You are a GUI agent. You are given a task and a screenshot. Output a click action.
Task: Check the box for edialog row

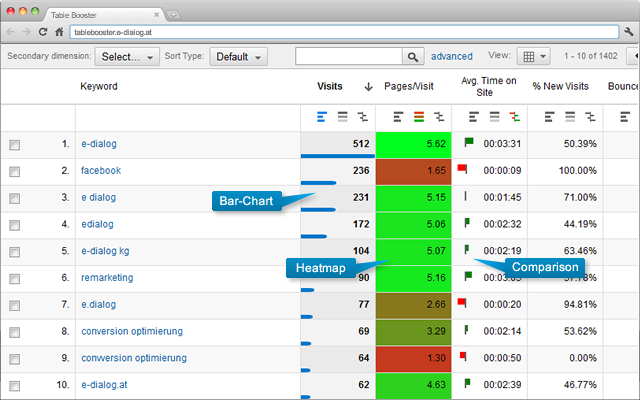pyautogui.click(x=15, y=225)
